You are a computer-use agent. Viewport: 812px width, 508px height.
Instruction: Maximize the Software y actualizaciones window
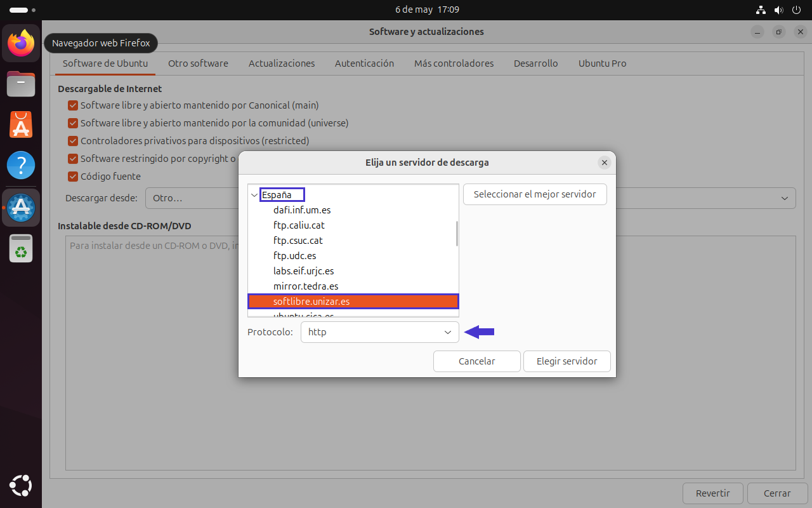(779, 32)
